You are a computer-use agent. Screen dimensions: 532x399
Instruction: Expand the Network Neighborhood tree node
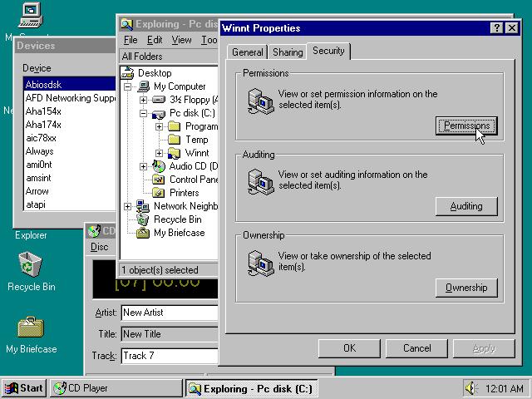click(x=127, y=206)
